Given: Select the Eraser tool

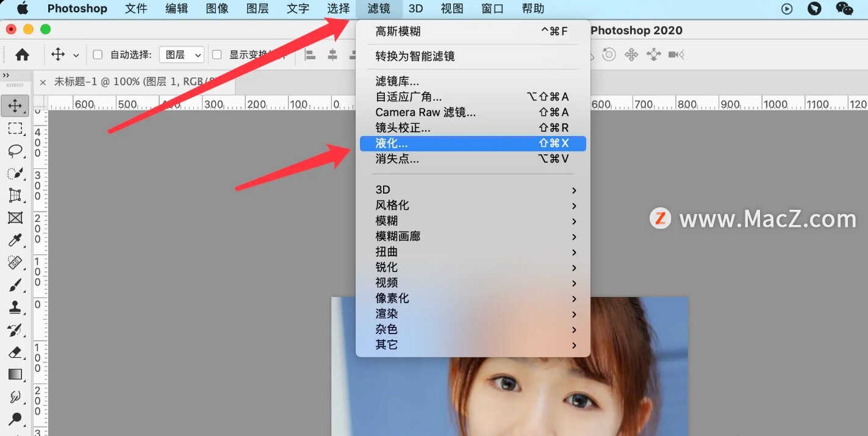Looking at the screenshot, I should [15, 352].
